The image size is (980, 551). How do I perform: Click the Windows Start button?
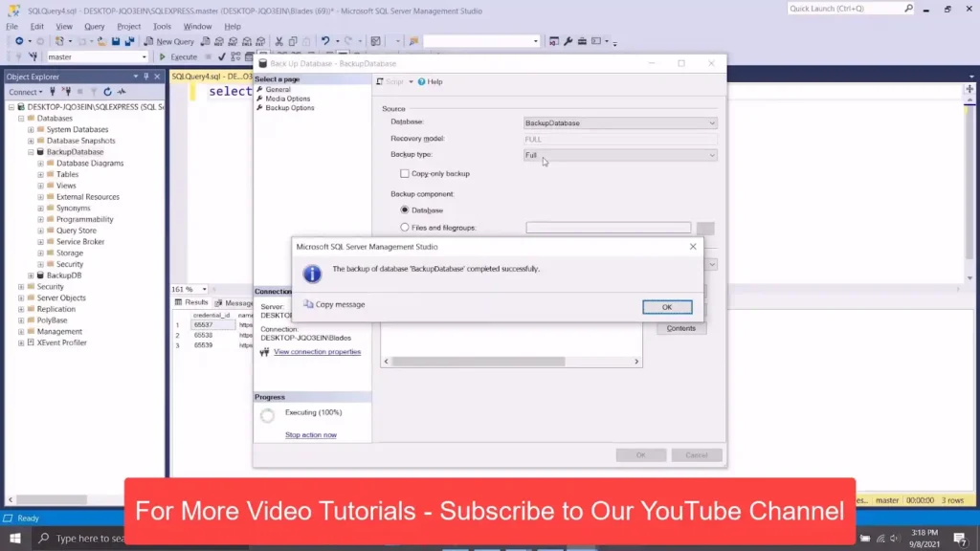point(15,538)
